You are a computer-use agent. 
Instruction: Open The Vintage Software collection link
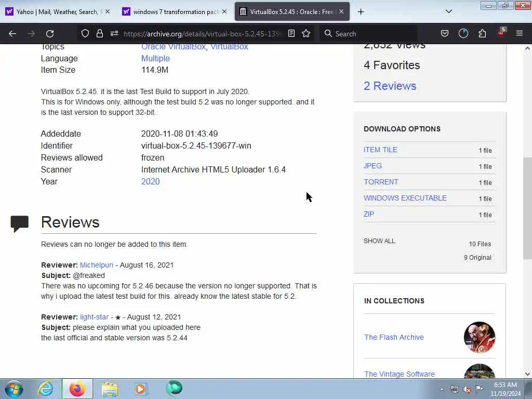(x=400, y=374)
